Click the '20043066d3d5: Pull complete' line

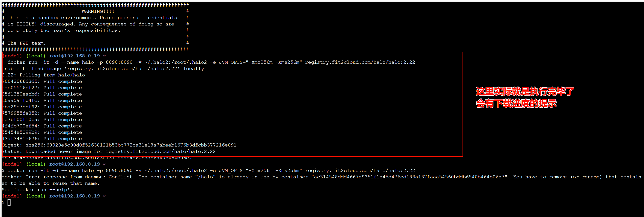pos(42,81)
